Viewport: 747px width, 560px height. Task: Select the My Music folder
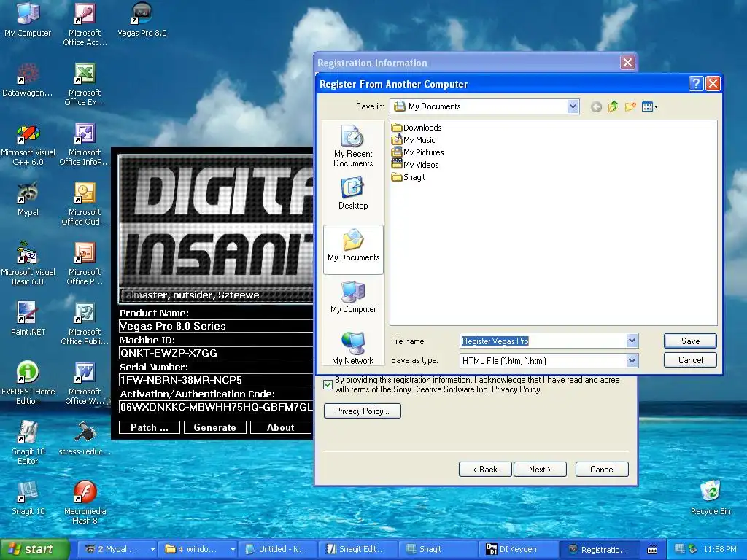(413, 140)
